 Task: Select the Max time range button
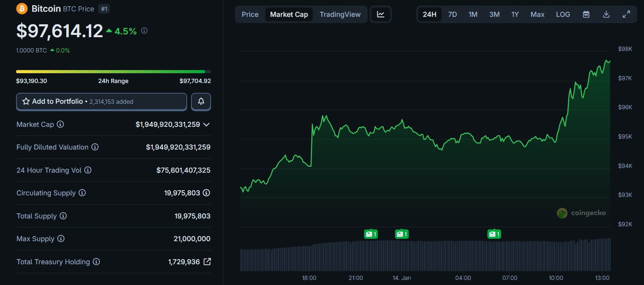tap(537, 14)
